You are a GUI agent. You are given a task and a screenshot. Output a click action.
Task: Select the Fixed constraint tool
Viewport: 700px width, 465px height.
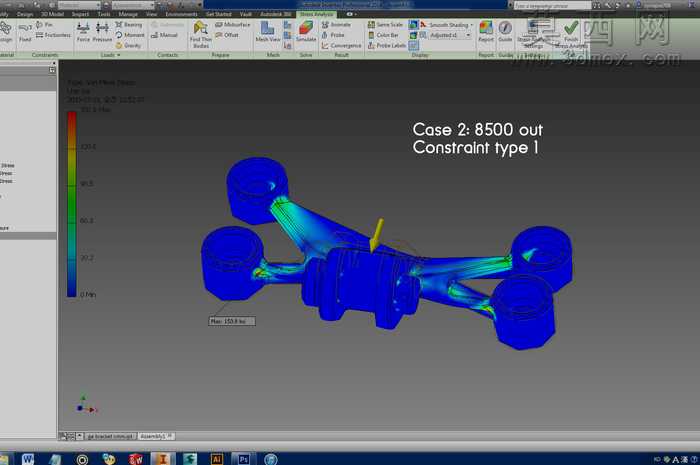pos(25,33)
